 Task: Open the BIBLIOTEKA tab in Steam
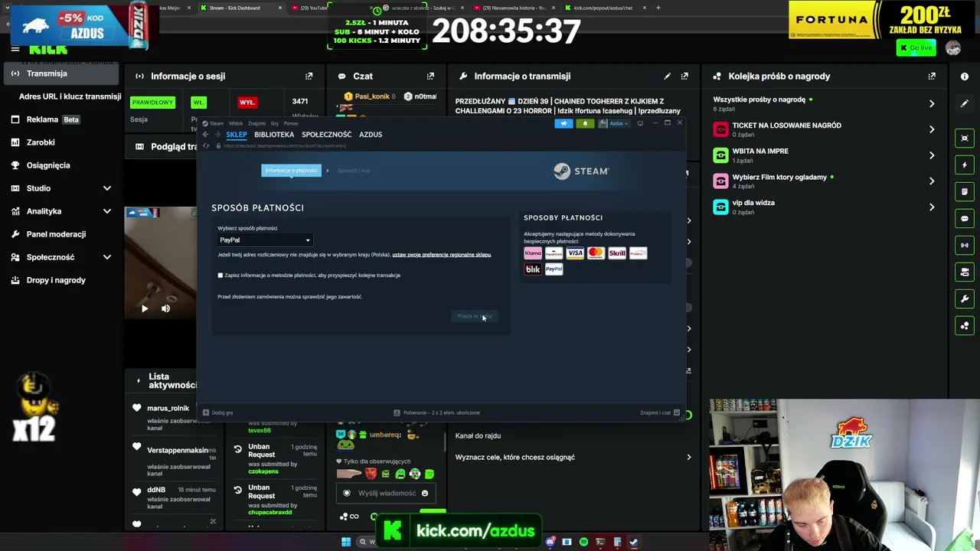pyautogui.click(x=274, y=135)
